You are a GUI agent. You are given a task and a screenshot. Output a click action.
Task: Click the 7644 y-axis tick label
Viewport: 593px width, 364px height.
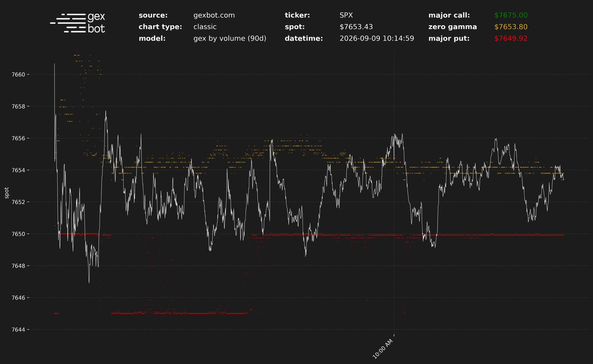[19, 329]
